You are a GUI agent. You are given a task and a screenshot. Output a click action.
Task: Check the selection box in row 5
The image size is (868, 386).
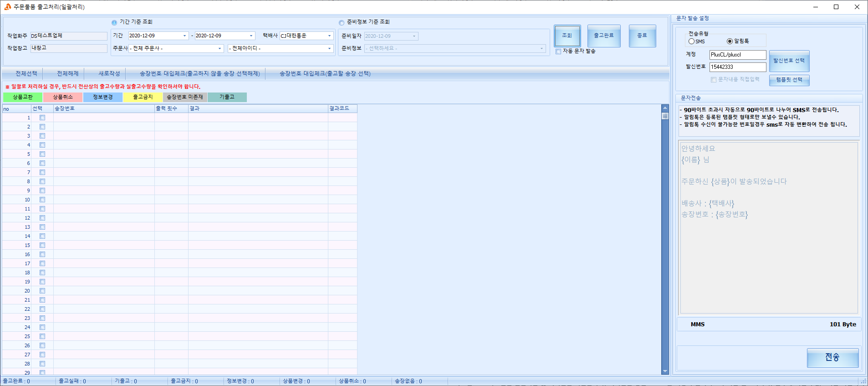(42, 154)
